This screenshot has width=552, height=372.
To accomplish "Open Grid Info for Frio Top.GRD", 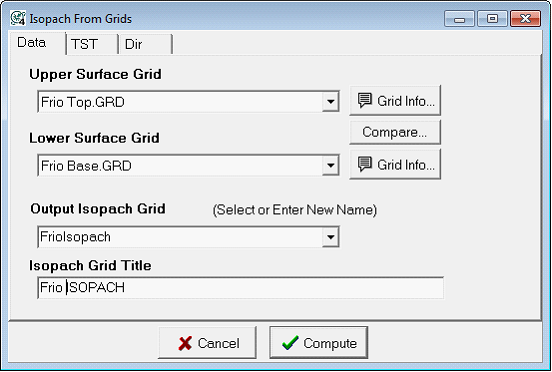I will [x=395, y=101].
